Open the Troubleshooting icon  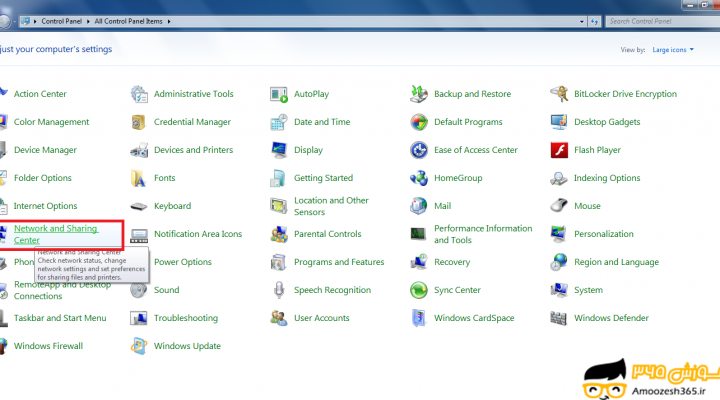139,318
